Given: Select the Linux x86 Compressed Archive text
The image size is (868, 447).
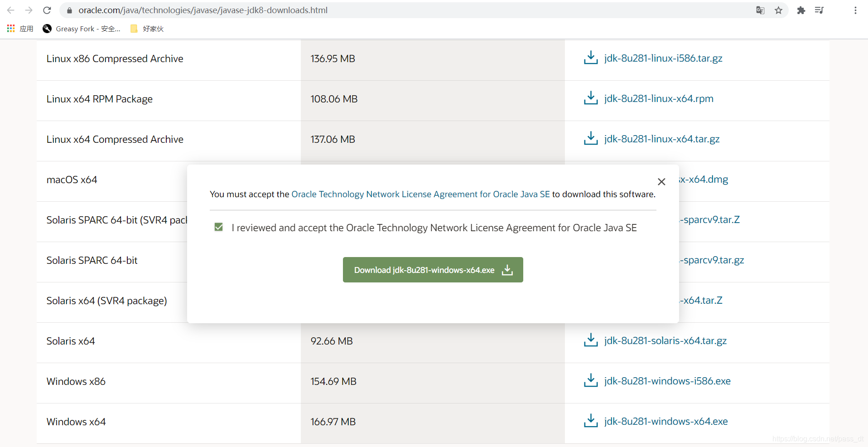Looking at the screenshot, I should 115,58.
